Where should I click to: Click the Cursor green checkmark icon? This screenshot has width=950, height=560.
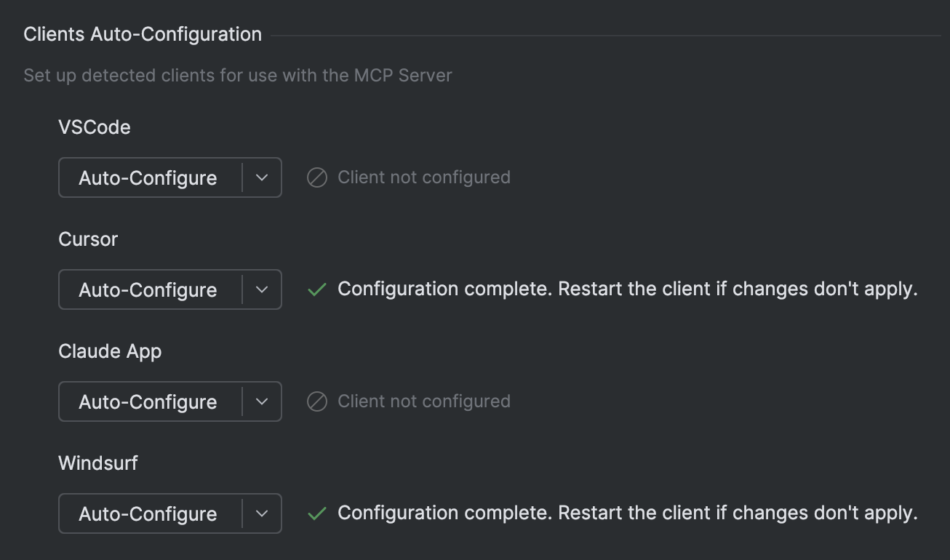point(317,289)
